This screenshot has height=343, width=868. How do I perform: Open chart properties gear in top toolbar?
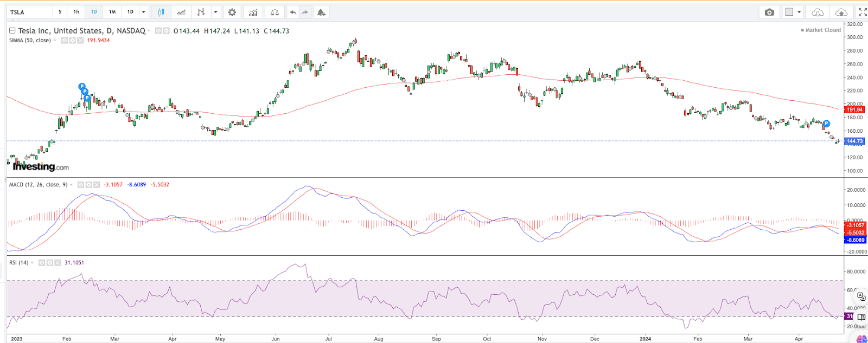coord(232,12)
